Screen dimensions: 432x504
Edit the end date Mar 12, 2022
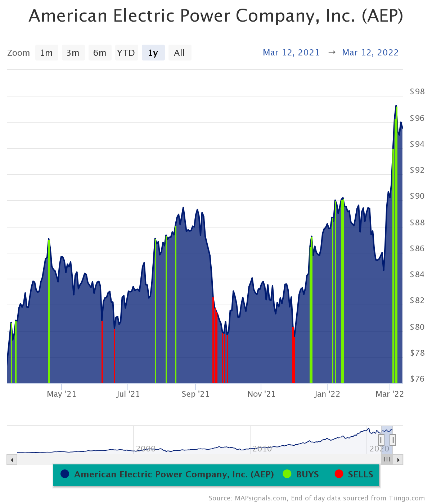click(370, 53)
